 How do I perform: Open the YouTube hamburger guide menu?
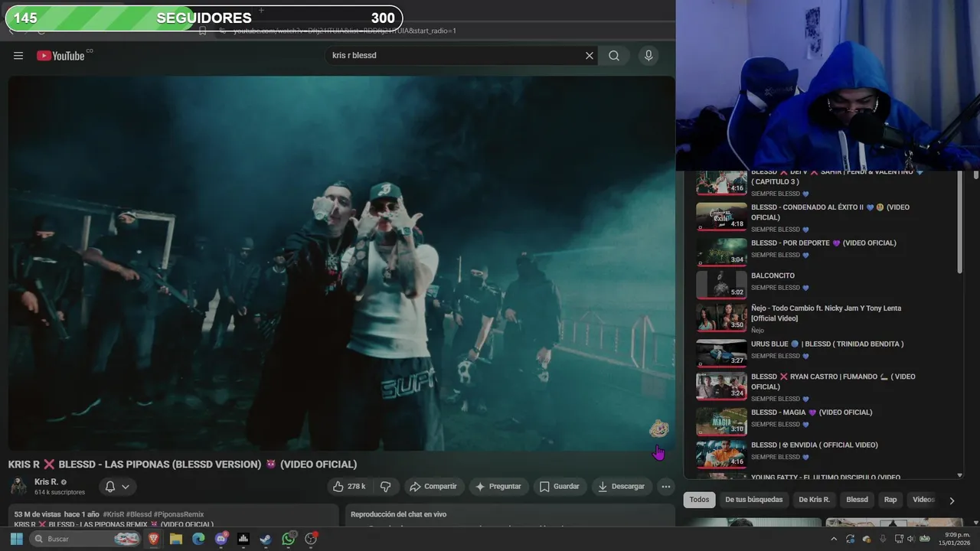click(x=18, y=55)
